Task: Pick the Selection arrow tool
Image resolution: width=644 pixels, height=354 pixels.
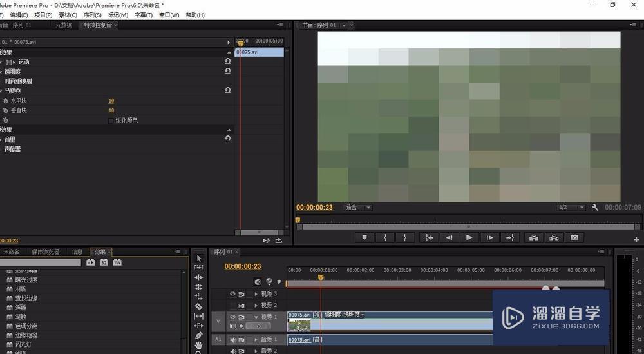Action: 199,258
